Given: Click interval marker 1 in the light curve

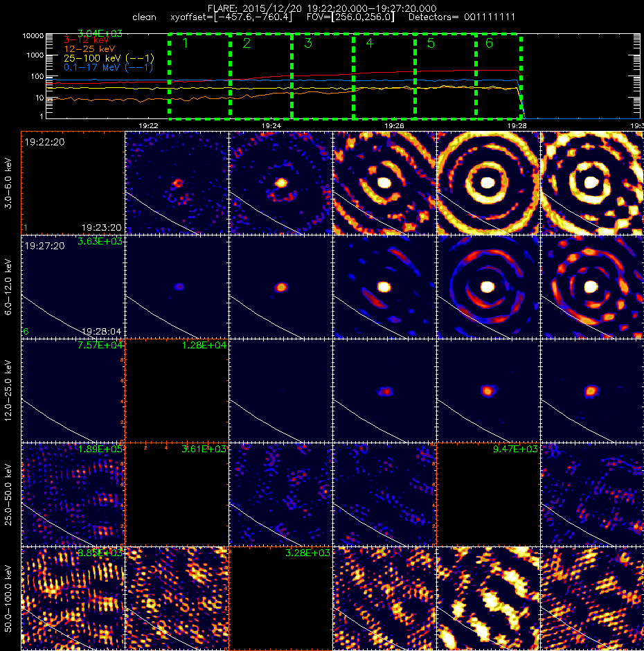Looking at the screenshot, I should click(185, 43).
